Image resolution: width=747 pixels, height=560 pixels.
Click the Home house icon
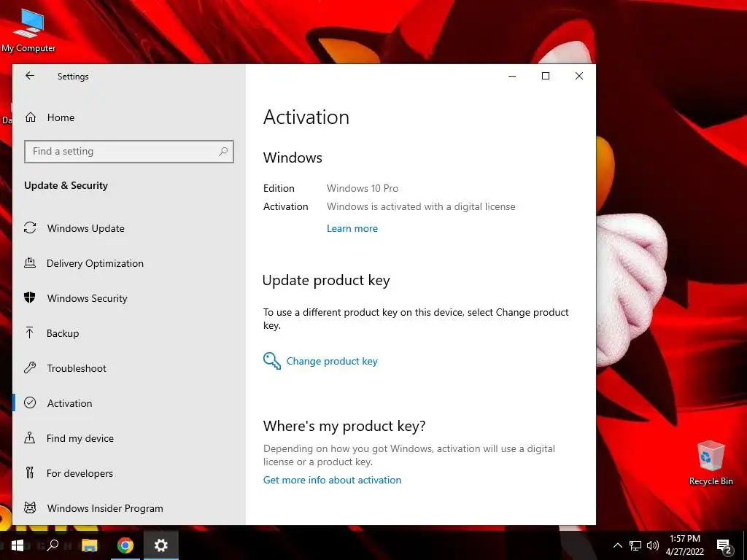(x=31, y=117)
